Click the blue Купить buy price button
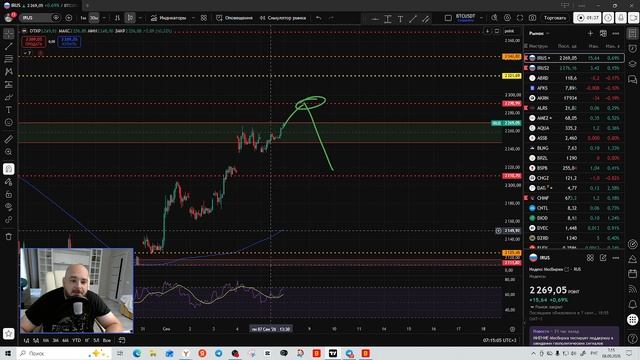 [69, 42]
